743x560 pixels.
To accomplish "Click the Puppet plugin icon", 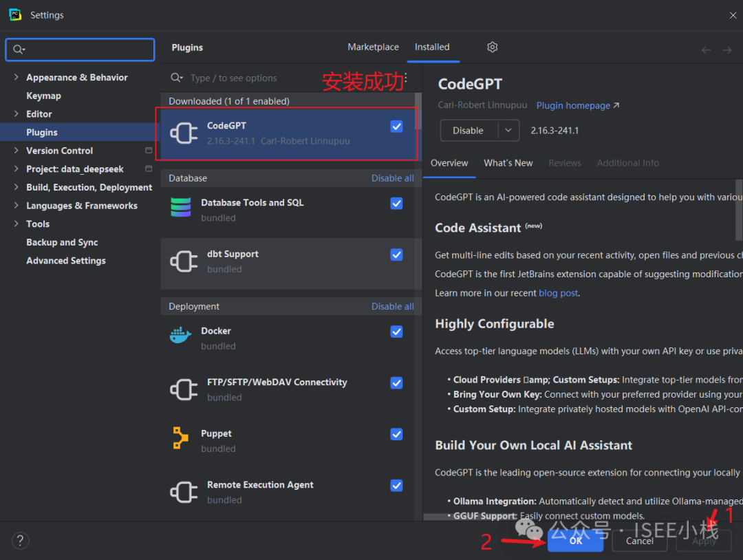I will point(180,438).
